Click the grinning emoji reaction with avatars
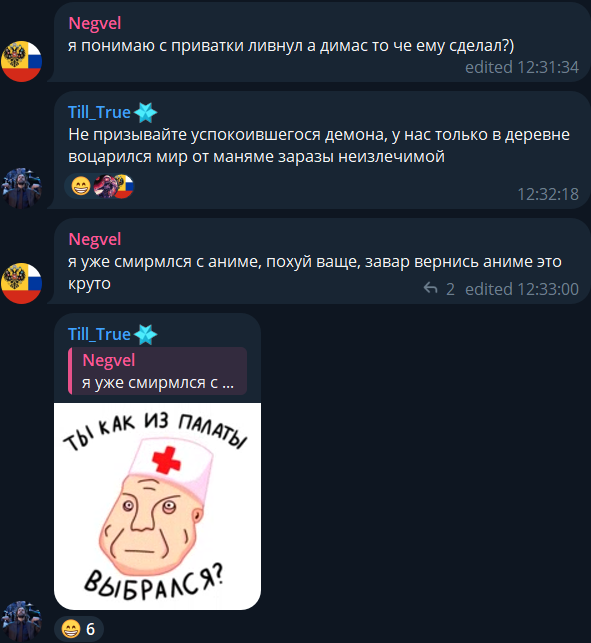 [81, 186]
